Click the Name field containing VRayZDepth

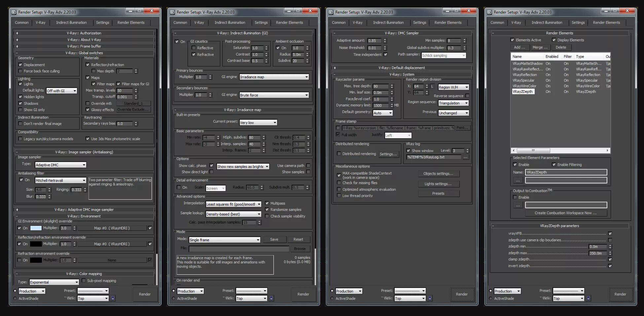point(566,172)
